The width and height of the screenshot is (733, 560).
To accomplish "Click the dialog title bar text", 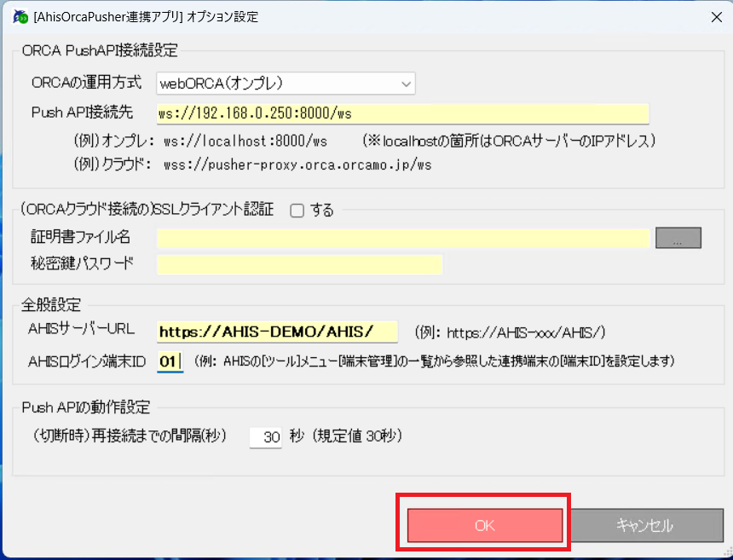I will click(147, 16).
